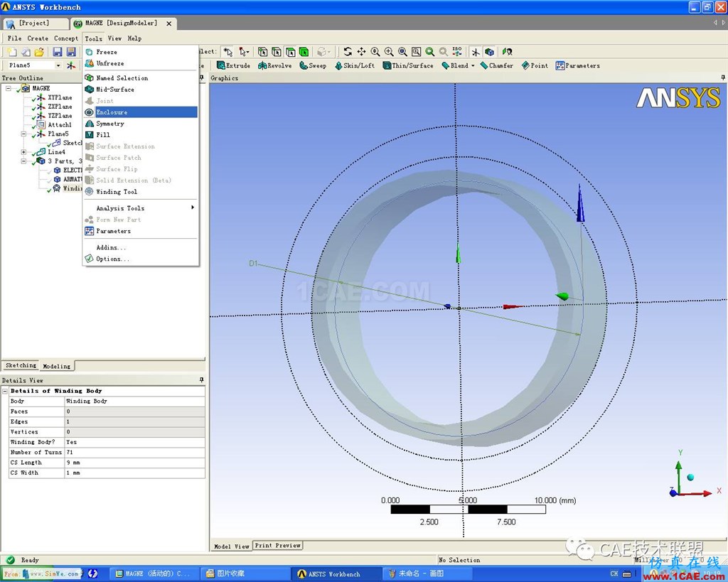Click the green solid-body selection filter icon
Screen dimensions: 728x582
pyautogui.click(x=304, y=51)
